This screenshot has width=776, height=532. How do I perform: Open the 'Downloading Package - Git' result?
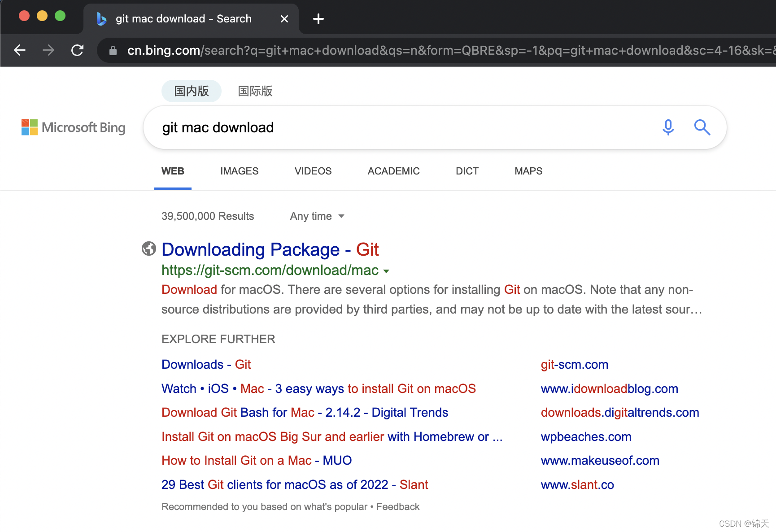(270, 249)
